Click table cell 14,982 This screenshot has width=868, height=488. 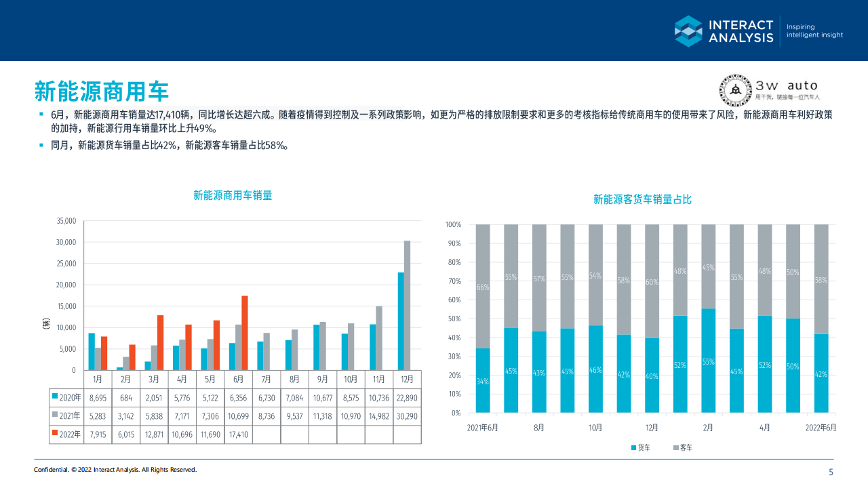coord(379,416)
